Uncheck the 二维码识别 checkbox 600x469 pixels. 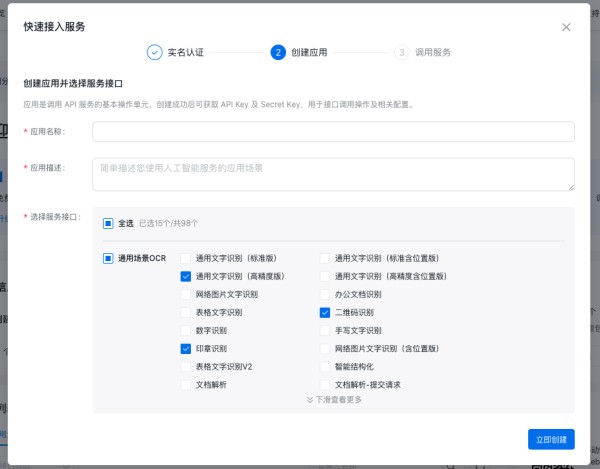click(x=325, y=312)
